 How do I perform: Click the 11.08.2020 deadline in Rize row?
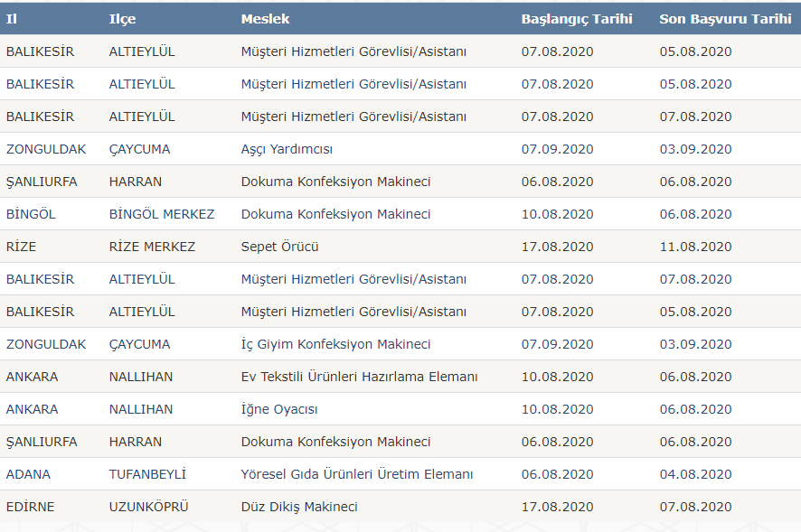click(695, 247)
